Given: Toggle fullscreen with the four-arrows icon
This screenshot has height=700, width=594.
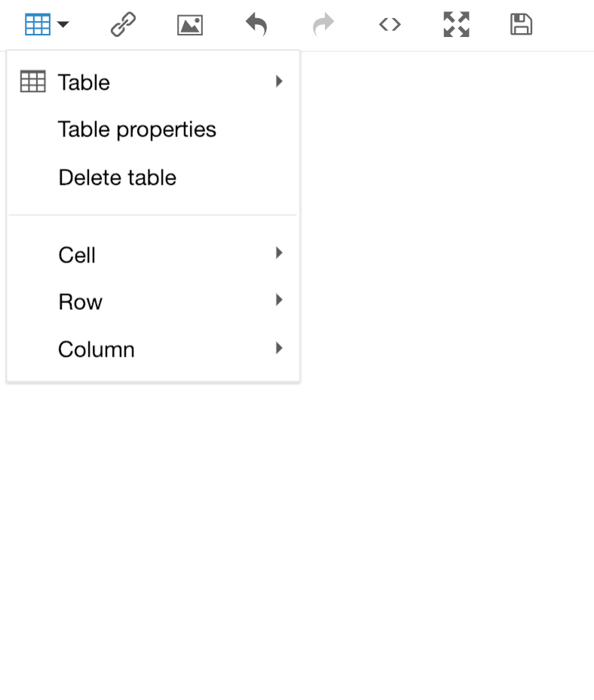Looking at the screenshot, I should pyautogui.click(x=457, y=25).
